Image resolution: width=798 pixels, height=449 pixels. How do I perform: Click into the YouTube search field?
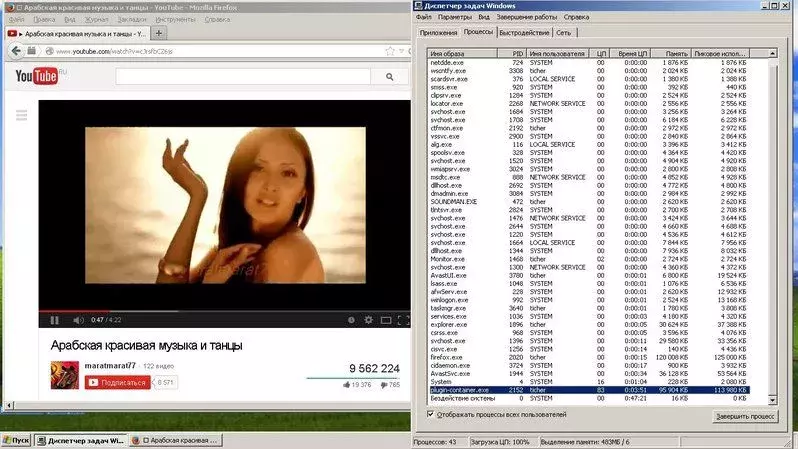tap(243, 77)
